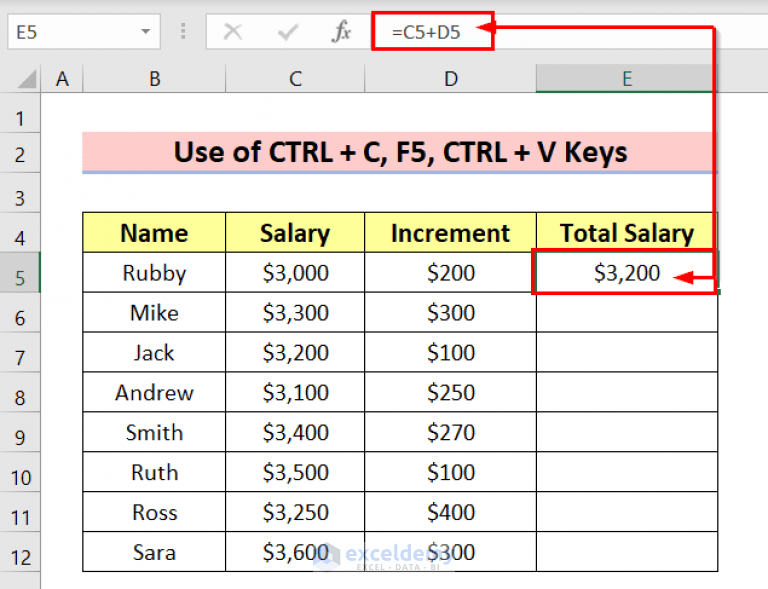Select Smith's increment cell $270

click(x=451, y=432)
